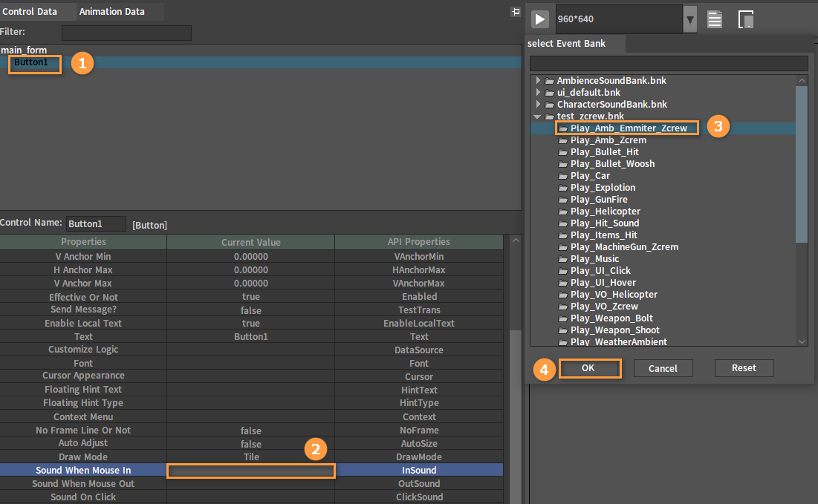Select the Play_UI_Click event
The height and width of the screenshot is (504, 818).
pyautogui.click(x=600, y=271)
